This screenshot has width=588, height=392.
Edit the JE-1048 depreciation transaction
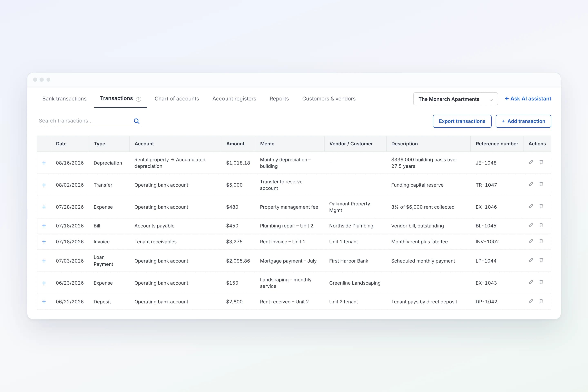pos(531,162)
